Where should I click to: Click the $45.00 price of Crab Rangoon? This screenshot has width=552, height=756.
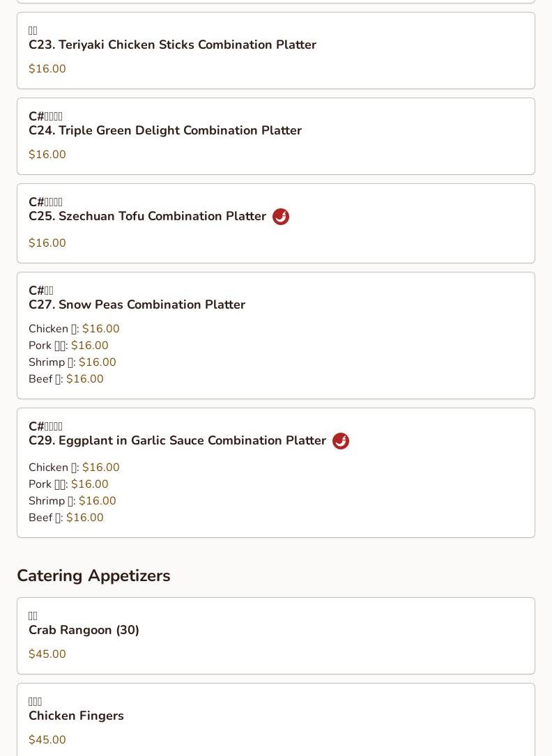click(x=47, y=654)
